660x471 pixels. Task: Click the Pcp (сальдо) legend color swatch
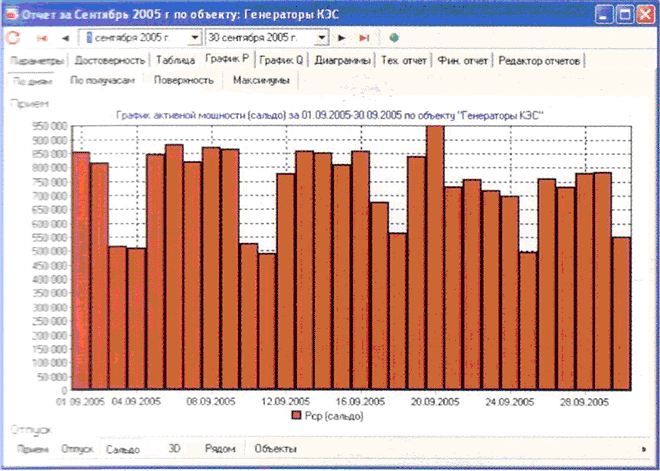click(296, 415)
